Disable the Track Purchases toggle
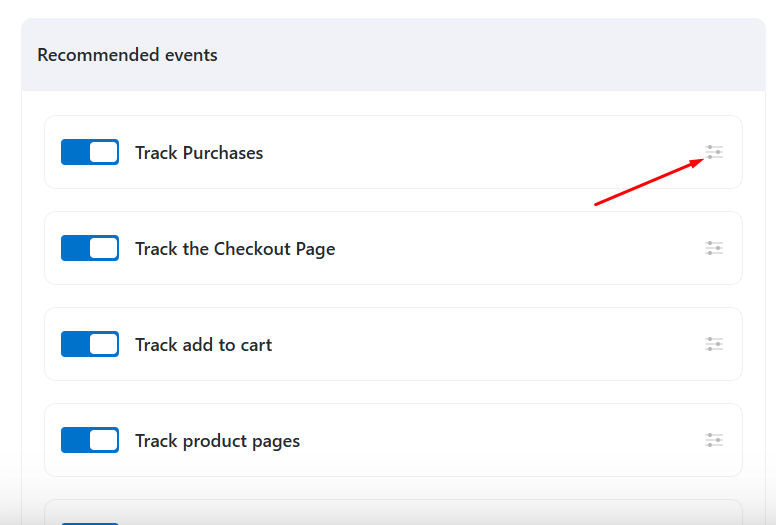Viewport: 776px width, 525px height. click(90, 152)
